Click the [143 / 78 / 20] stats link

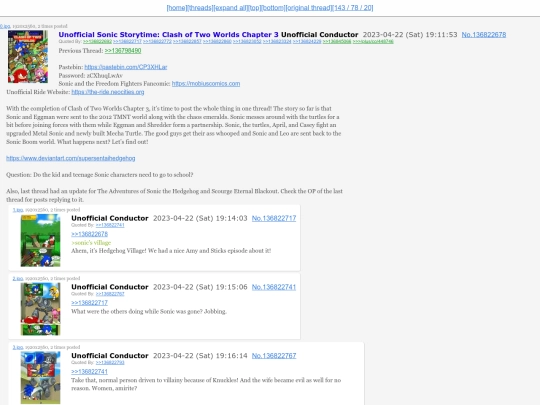point(353,8)
